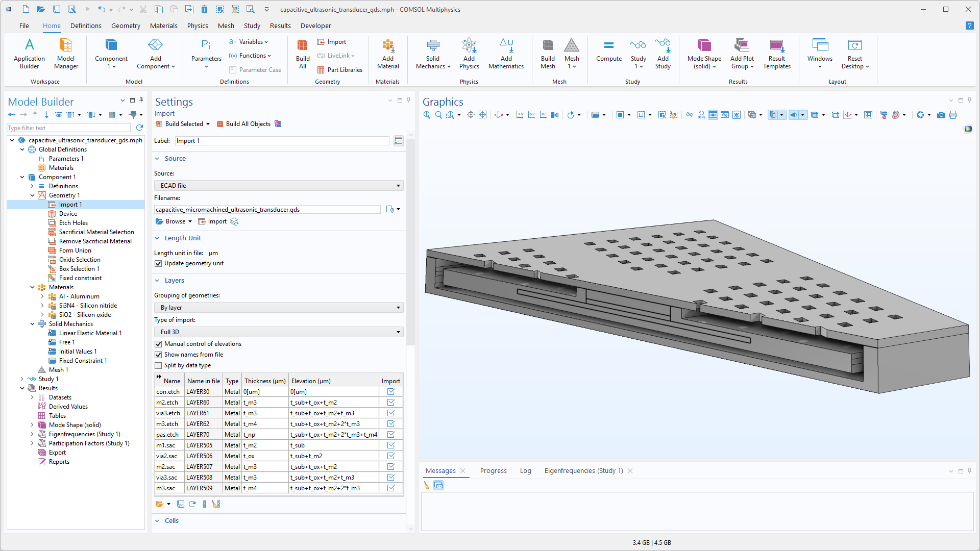Toggle Import checkbox for con.etch layer
This screenshot has height=551, width=980.
[x=391, y=392]
